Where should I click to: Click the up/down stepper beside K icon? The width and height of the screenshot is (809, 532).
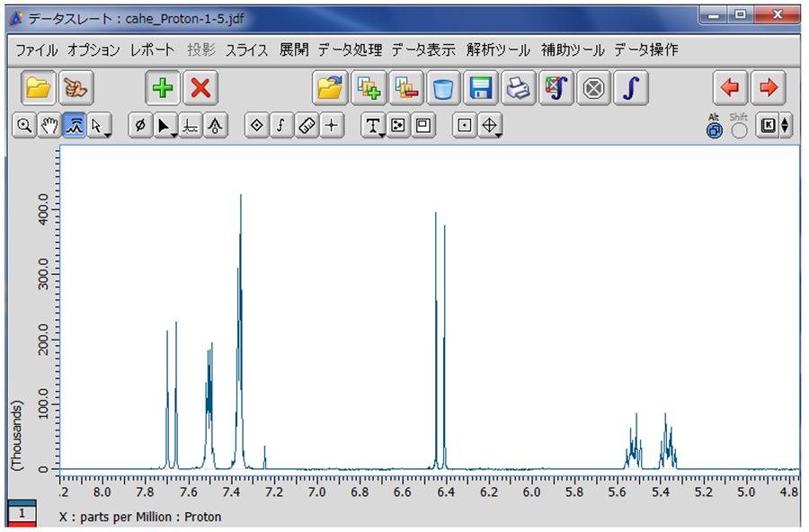(x=786, y=127)
